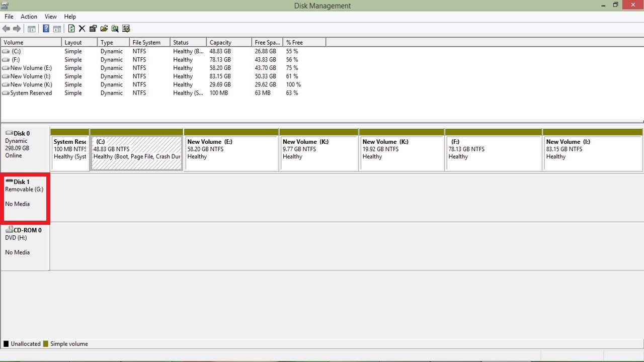Open Help via blue question mark icon
Image resolution: width=644 pixels, height=362 pixels.
46,29
